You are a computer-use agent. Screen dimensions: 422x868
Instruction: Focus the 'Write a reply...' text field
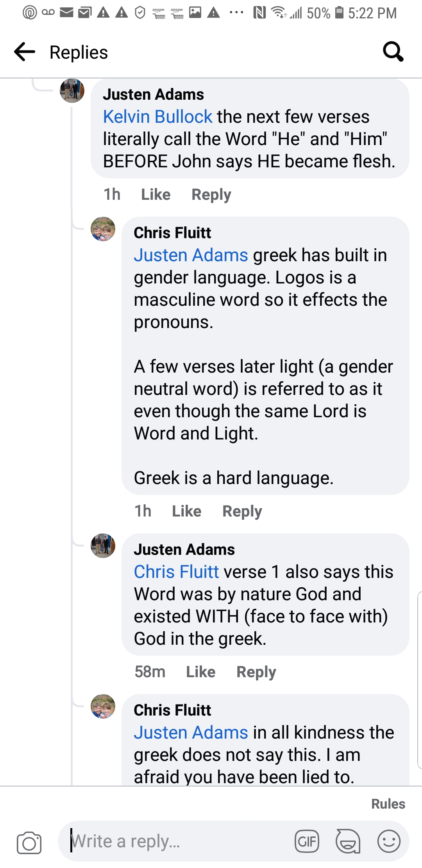[176, 841]
